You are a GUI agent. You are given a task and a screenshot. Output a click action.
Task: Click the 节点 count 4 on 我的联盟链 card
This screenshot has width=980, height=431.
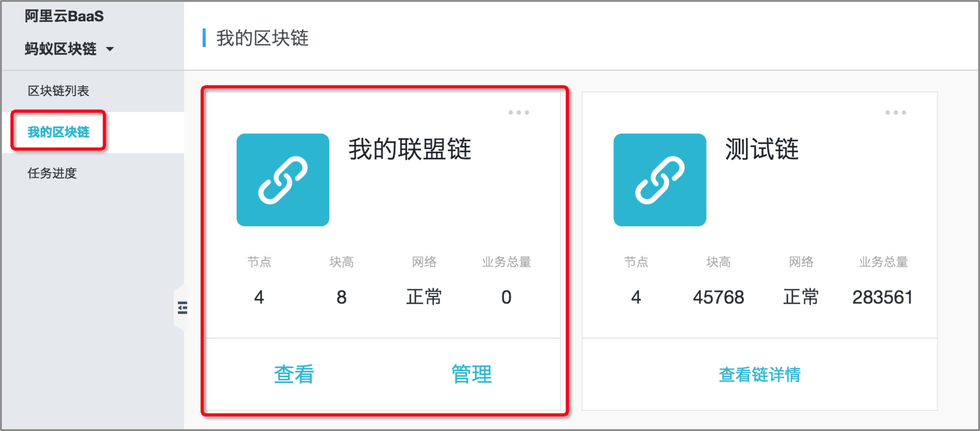tap(259, 297)
